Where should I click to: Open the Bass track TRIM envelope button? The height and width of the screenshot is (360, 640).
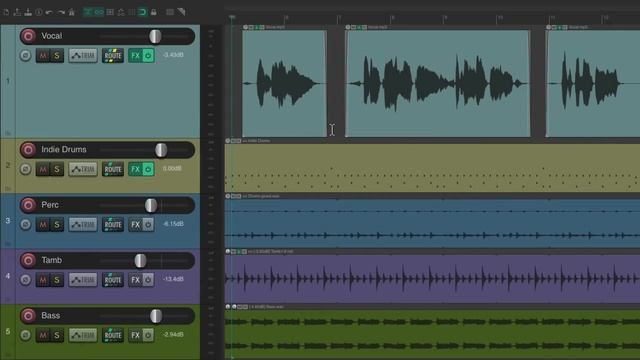coord(83,335)
